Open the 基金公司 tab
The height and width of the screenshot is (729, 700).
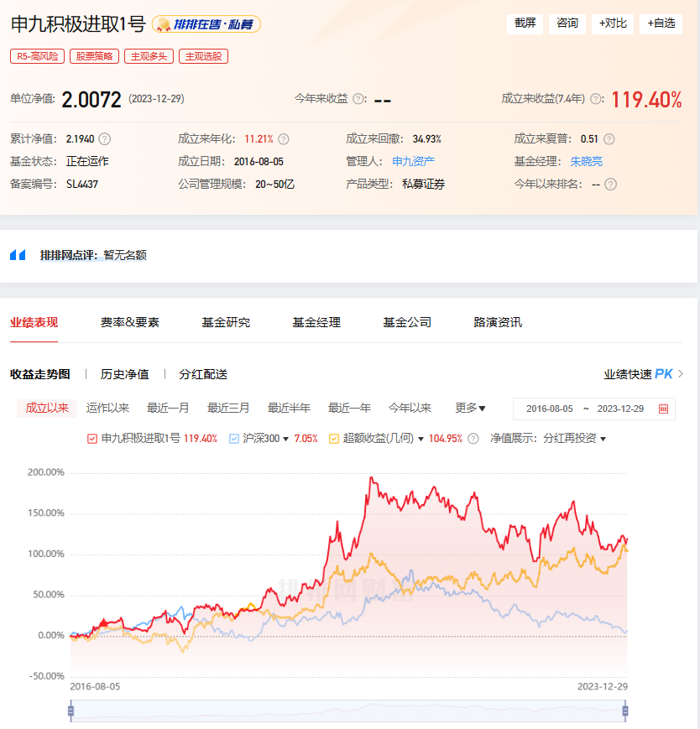tap(407, 322)
